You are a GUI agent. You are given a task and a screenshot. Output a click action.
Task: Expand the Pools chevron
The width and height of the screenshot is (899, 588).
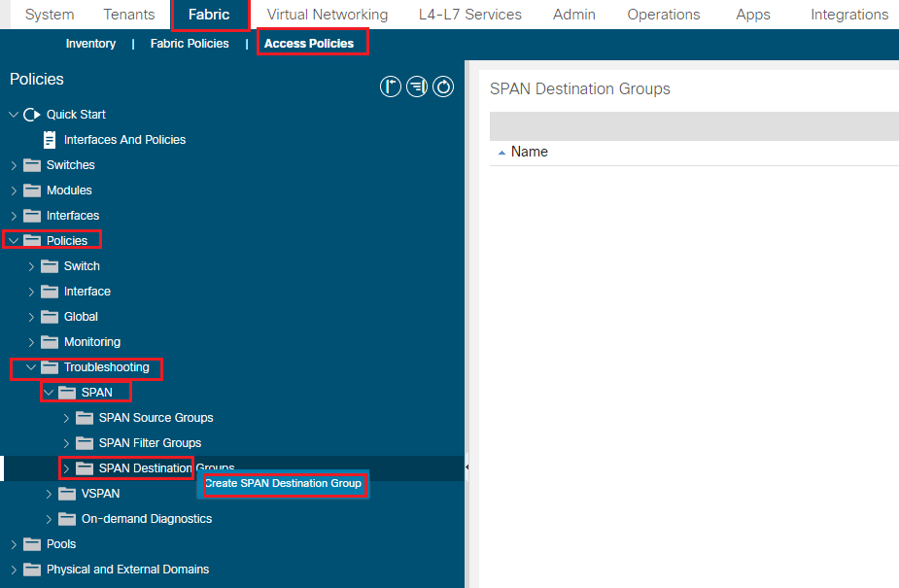pyautogui.click(x=14, y=544)
